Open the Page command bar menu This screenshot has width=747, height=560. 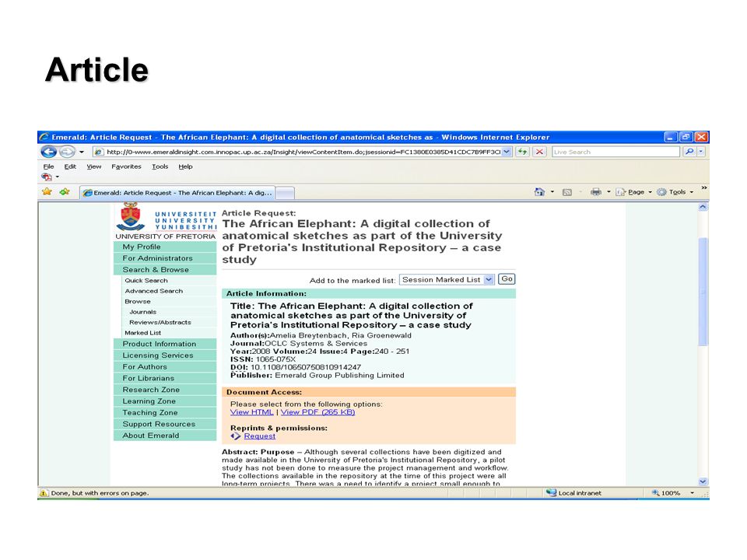click(633, 192)
